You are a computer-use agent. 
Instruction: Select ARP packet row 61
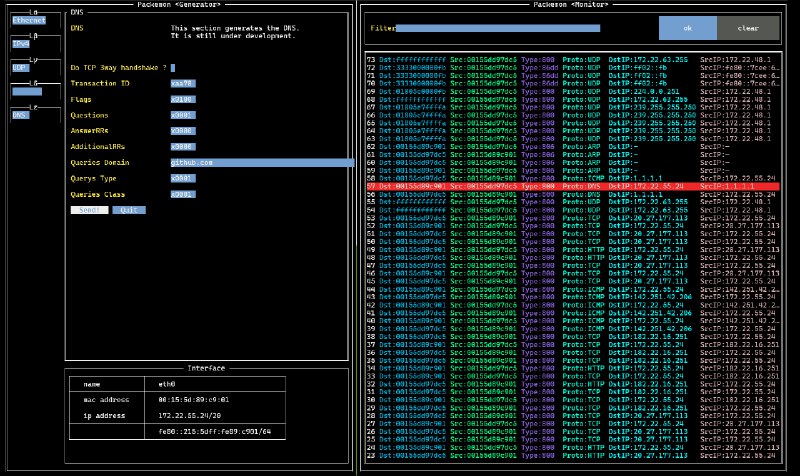tap(573, 155)
